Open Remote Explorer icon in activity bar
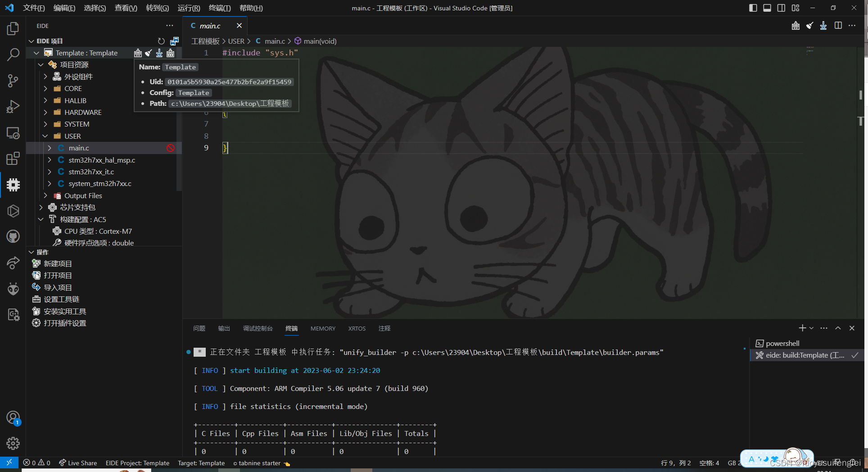Image resolution: width=868 pixels, height=472 pixels. (13, 133)
